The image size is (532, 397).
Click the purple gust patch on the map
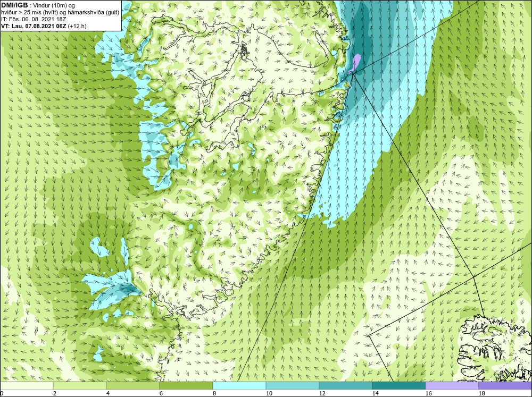tap(355, 63)
